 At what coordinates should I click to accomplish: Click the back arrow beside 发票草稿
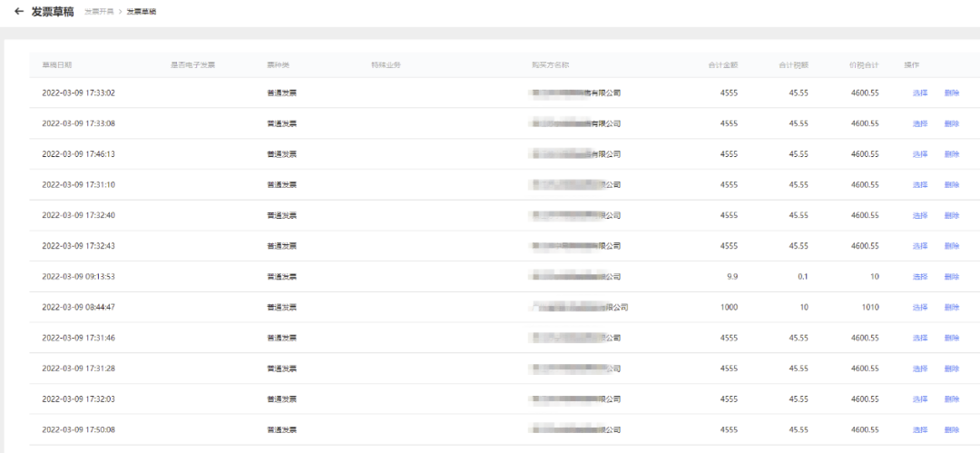tap(19, 11)
